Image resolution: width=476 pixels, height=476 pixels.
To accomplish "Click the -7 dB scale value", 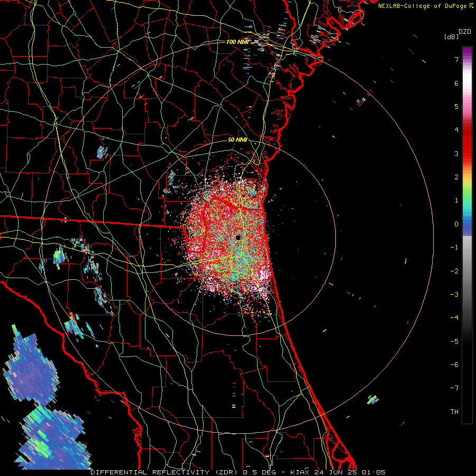I will [x=454, y=388].
